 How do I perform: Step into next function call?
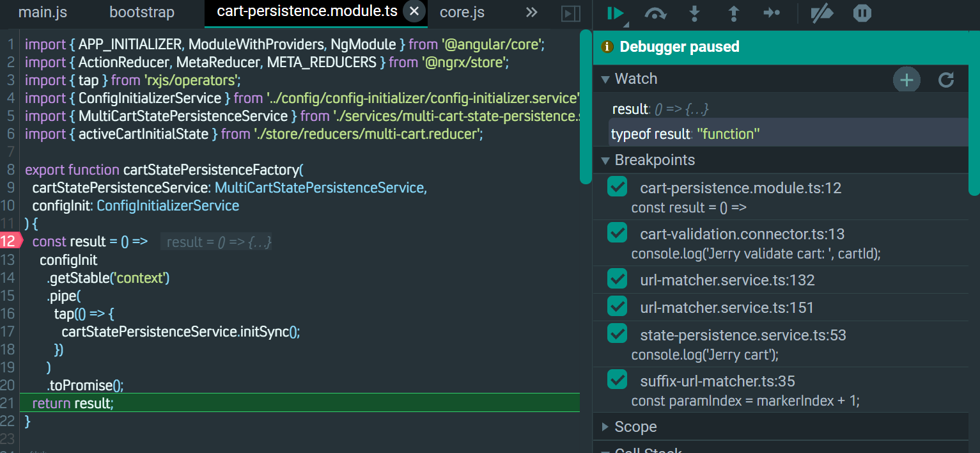coord(694,13)
